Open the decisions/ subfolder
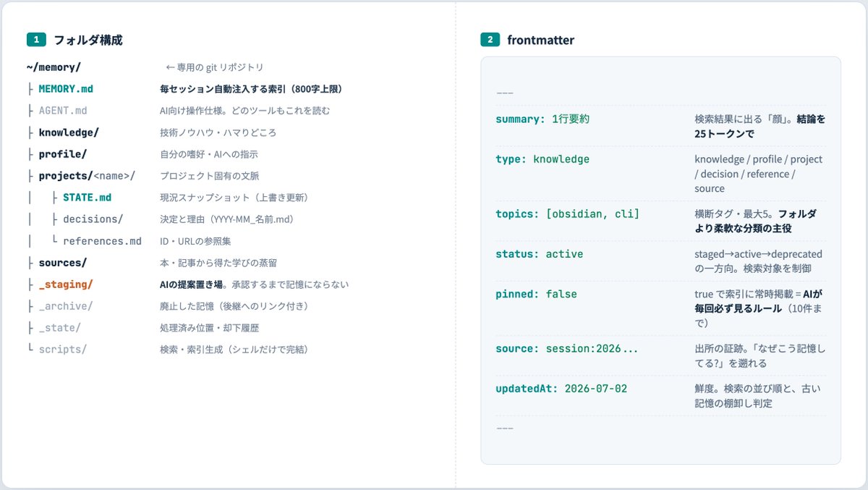The width and height of the screenshot is (868, 490). [93, 219]
